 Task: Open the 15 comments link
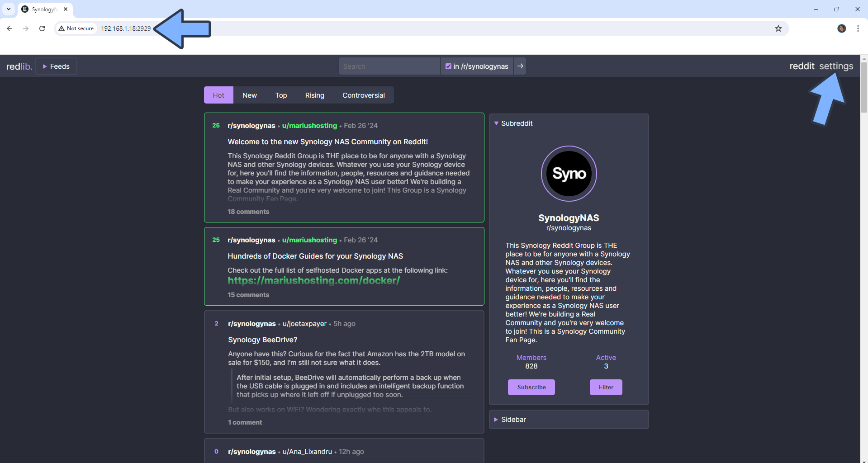click(248, 295)
